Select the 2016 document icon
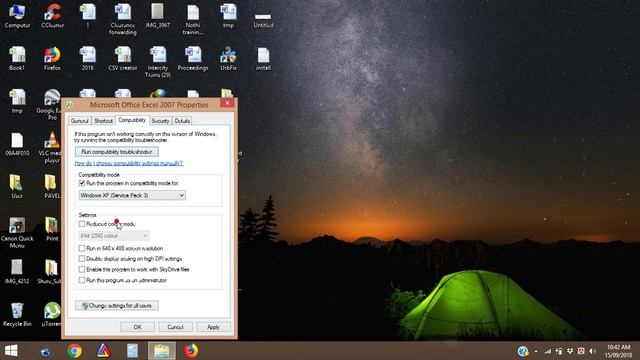Screen dimensions: 640x360 [87, 59]
